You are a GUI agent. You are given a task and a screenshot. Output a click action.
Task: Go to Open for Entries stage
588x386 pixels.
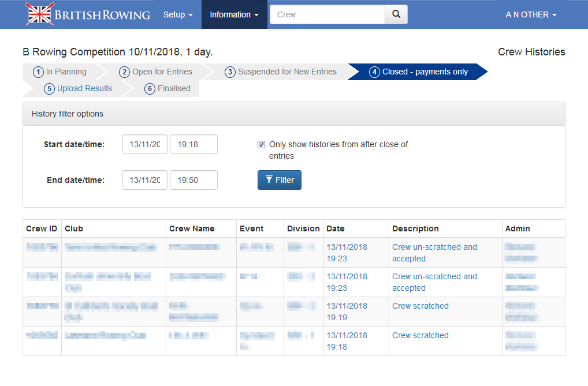156,72
